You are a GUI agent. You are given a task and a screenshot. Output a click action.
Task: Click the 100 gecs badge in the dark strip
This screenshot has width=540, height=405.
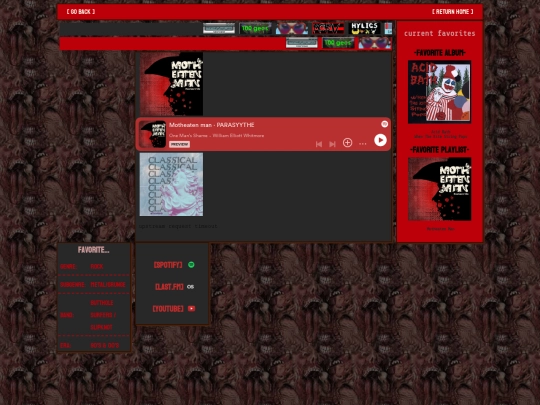(255, 29)
